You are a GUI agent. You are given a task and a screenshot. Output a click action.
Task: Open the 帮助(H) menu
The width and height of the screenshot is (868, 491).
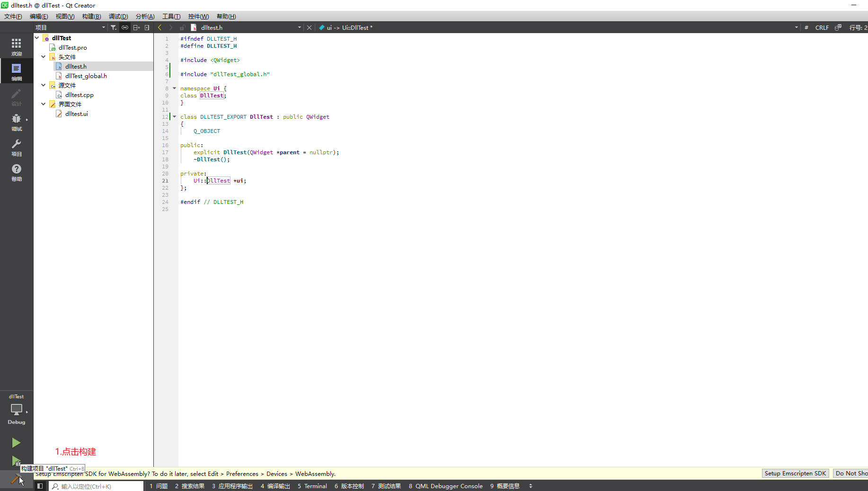226,16
